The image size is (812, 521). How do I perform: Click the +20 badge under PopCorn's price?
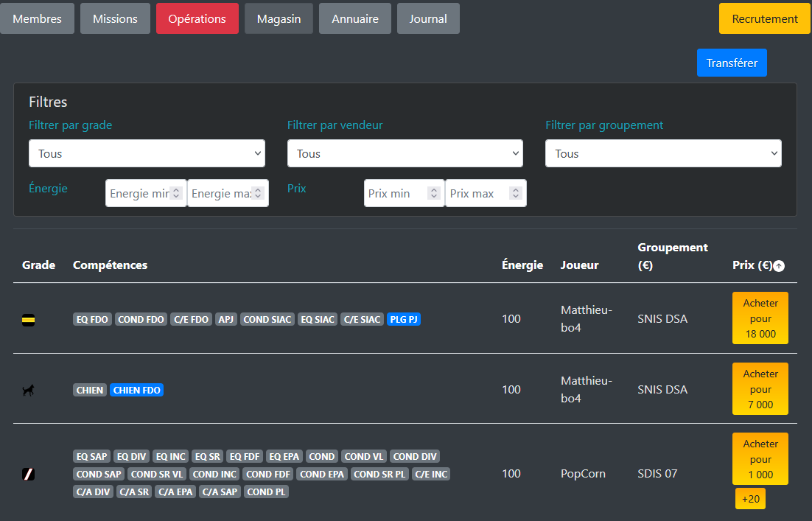click(x=750, y=499)
